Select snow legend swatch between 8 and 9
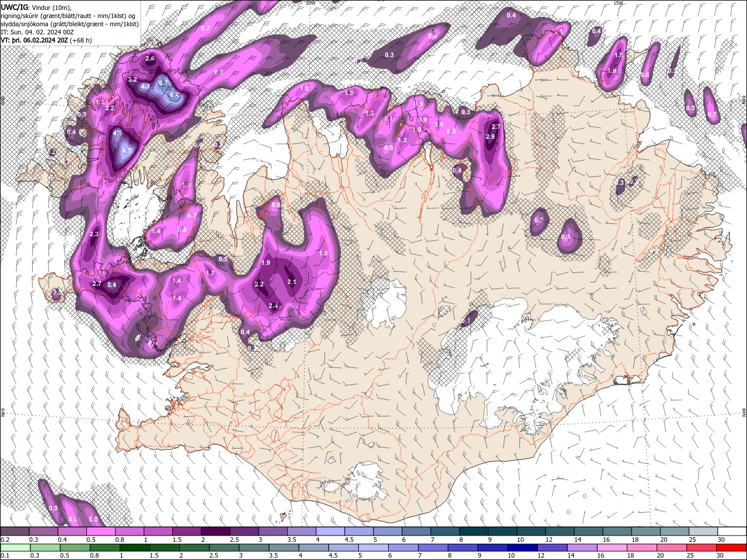 pos(473,531)
